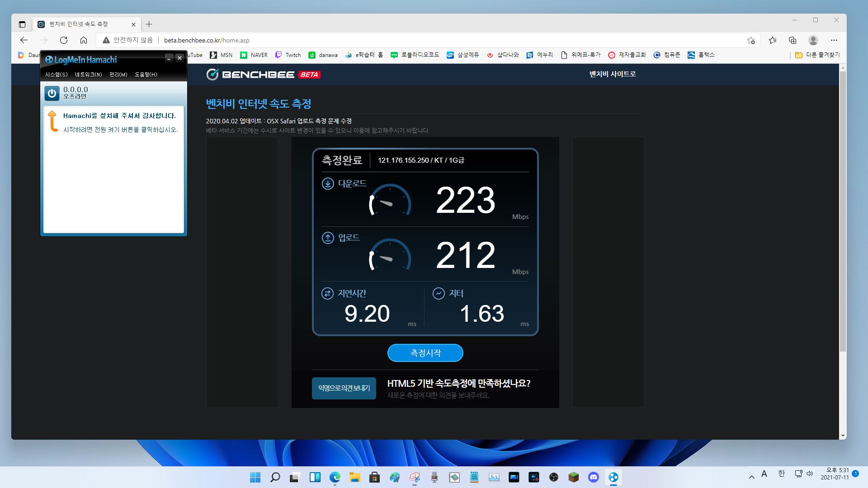
Task: Open Hamachi 네트워크(N) menu
Action: tap(89, 75)
